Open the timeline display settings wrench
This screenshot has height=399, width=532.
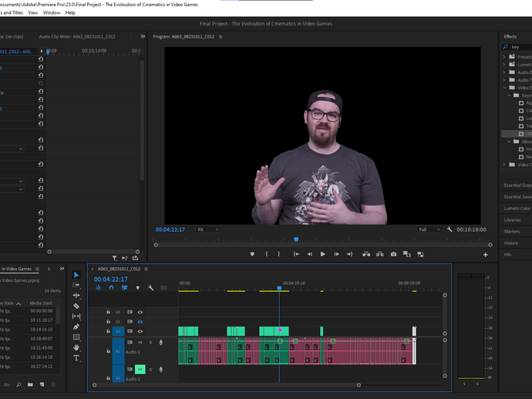151,288
